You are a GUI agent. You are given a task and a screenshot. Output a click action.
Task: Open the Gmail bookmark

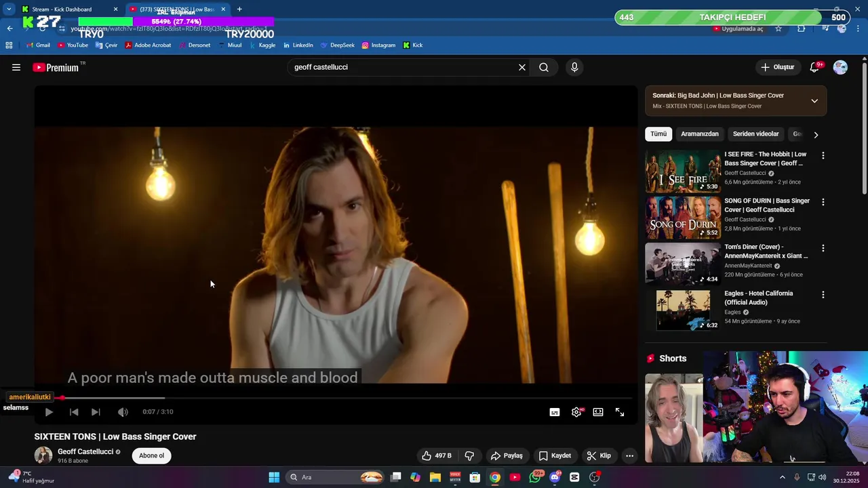[38, 45]
